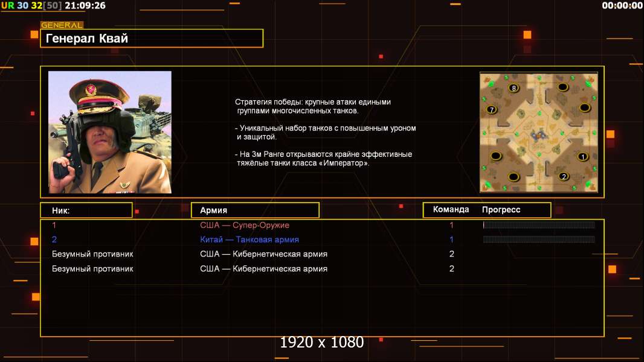Click start position marker 1 on minimap
Screen dimensions: 644x362
[x=582, y=156]
